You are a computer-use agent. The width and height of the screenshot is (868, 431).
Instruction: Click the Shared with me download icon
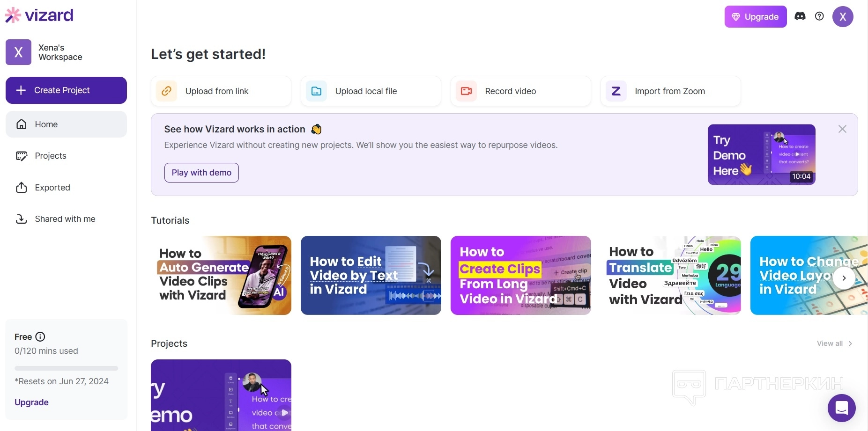[22, 219]
